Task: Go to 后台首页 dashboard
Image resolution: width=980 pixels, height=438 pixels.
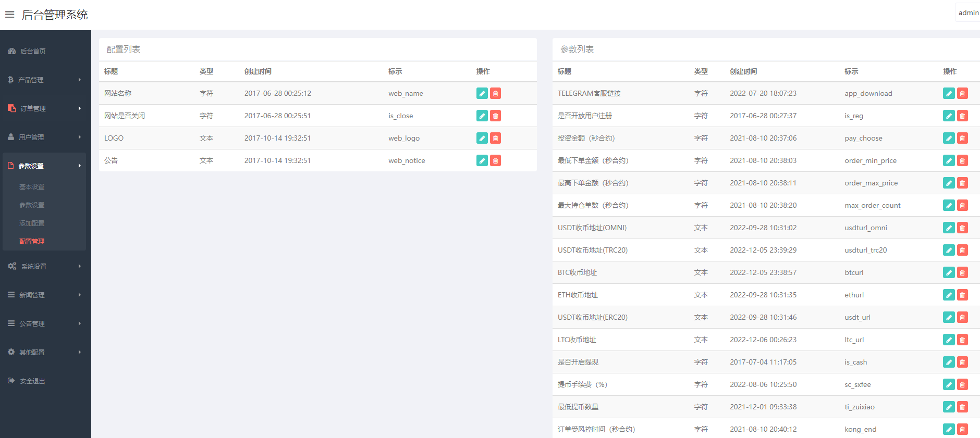Action: tap(33, 51)
